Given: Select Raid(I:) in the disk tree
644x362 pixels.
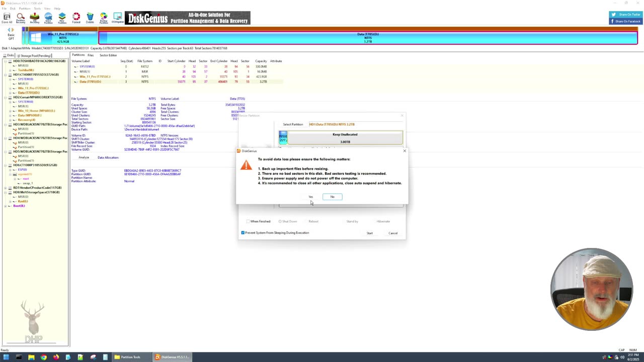Looking at the screenshot, I should click(23, 201).
